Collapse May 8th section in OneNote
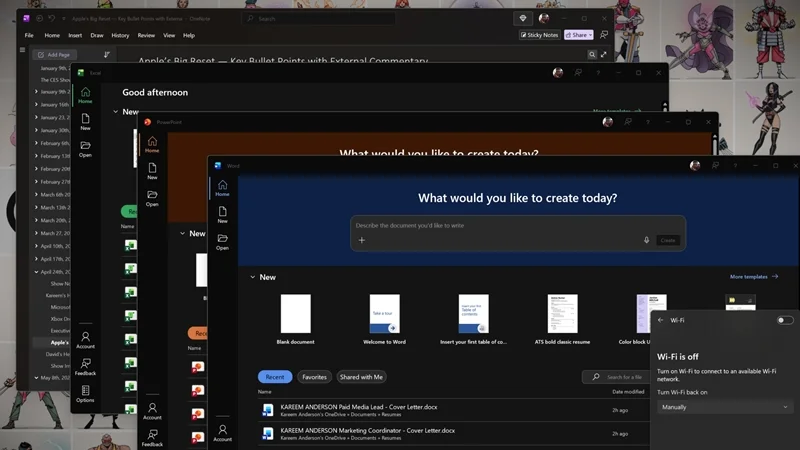 coord(36,378)
